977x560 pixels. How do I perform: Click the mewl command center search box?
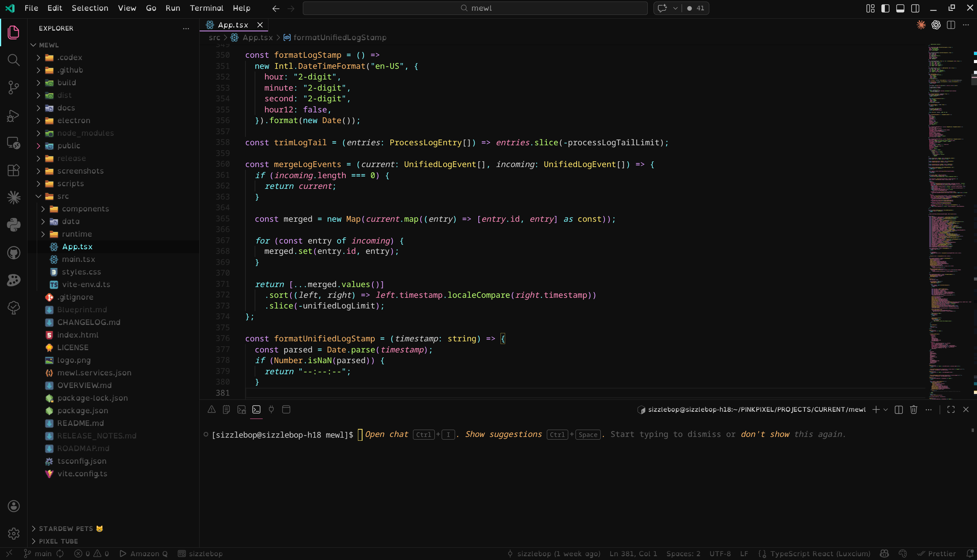(x=475, y=8)
